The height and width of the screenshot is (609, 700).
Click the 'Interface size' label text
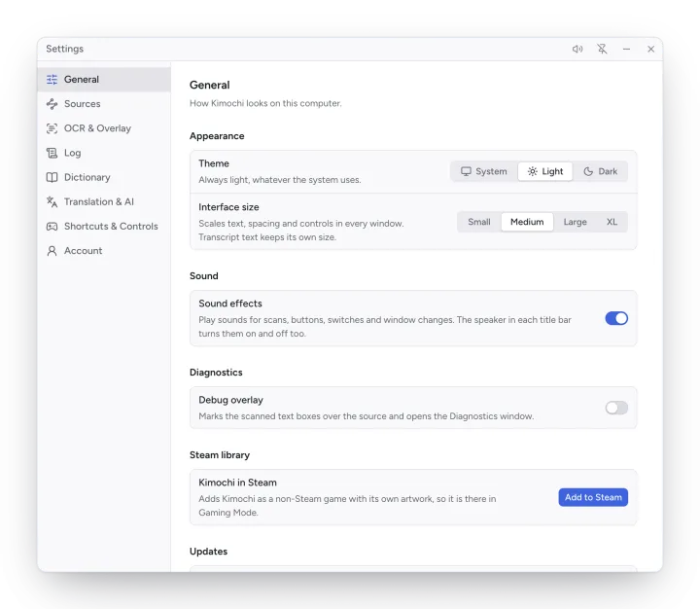(x=228, y=207)
